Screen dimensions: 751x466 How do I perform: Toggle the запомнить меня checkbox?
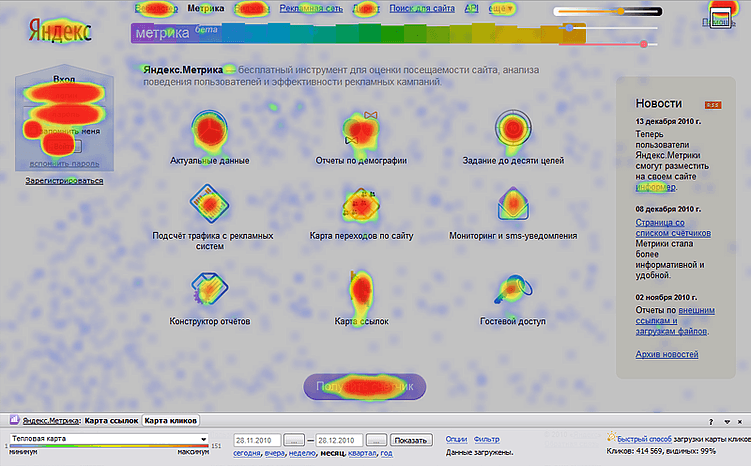tap(32, 131)
